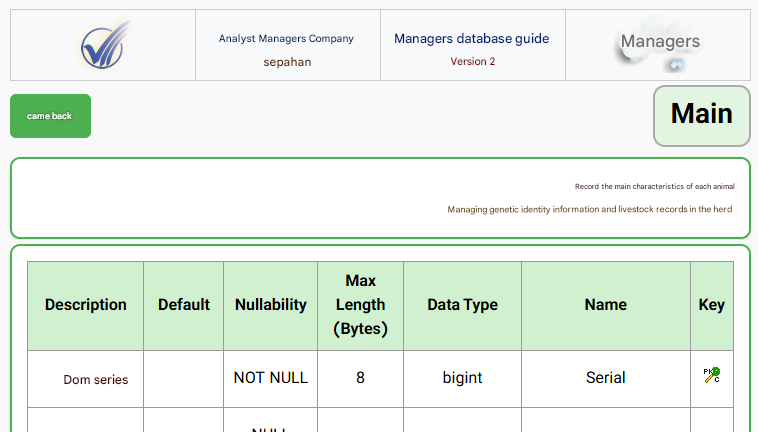758x432 pixels.
Task: Click the primary key icon in Serial row
Action: tap(711, 377)
